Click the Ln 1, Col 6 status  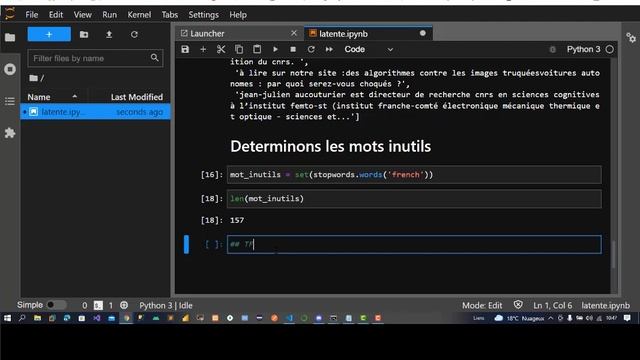[552, 305]
